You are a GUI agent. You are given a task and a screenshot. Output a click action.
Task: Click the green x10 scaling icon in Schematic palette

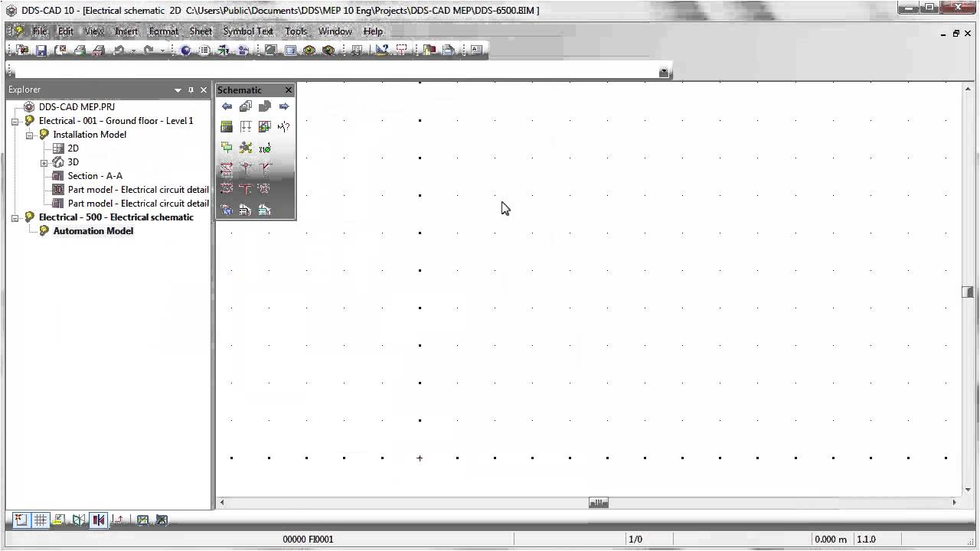tap(265, 147)
